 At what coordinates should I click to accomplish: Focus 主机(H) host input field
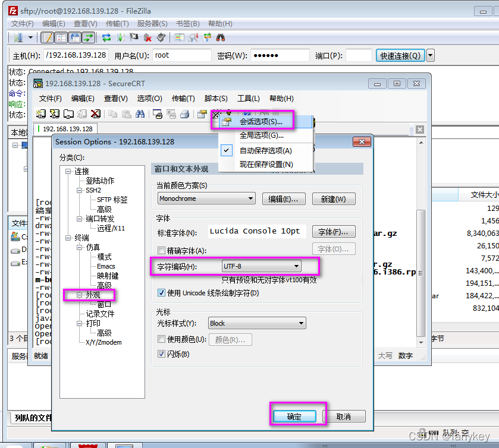coord(76,55)
